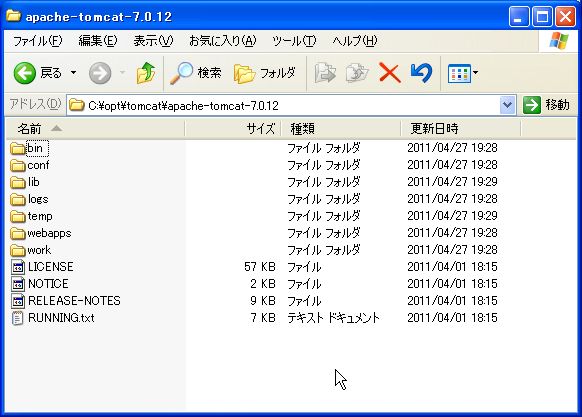The image size is (582, 417).
Task: Click the 57 KB size of LICENSE
Action: pos(260,267)
